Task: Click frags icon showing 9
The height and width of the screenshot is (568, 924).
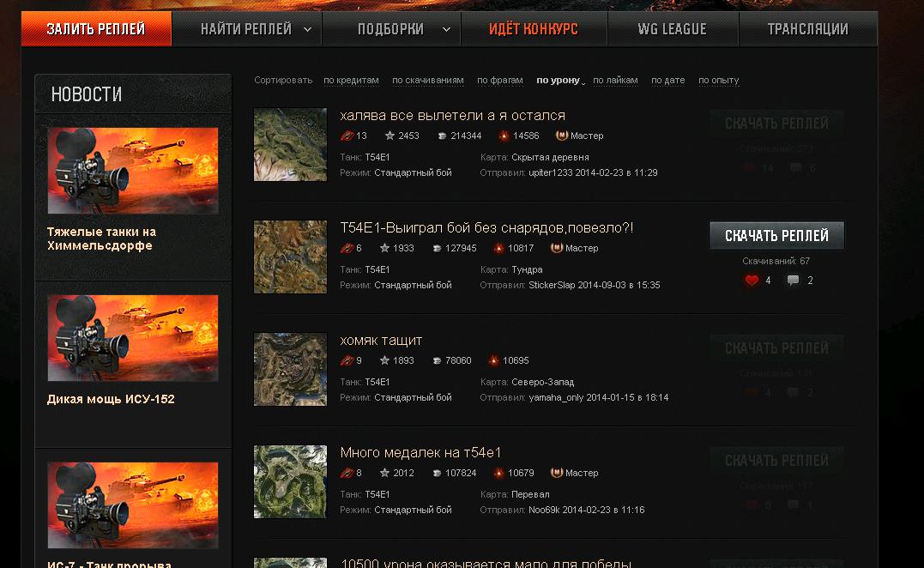Action: pyautogui.click(x=347, y=360)
